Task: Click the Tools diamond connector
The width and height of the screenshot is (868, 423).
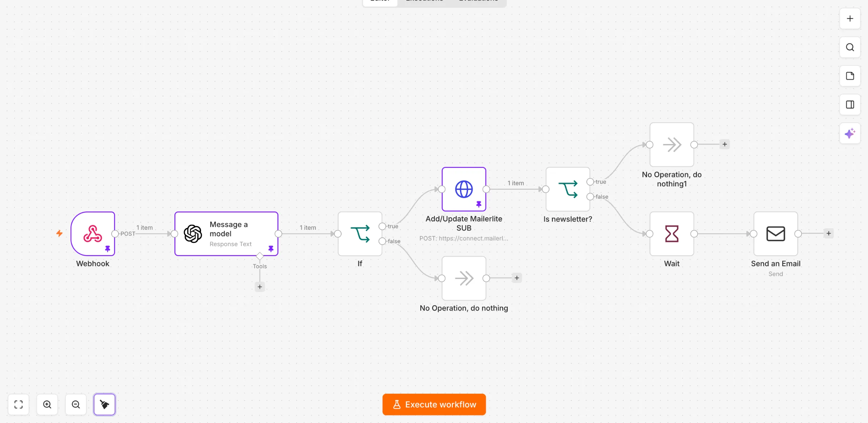Action: (x=260, y=256)
